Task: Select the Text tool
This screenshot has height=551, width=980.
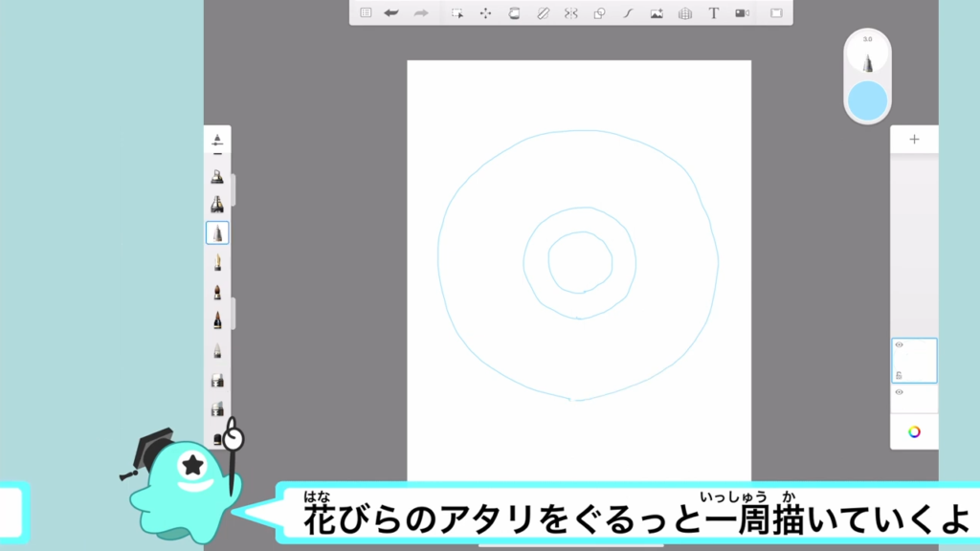Action: coord(713,13)
